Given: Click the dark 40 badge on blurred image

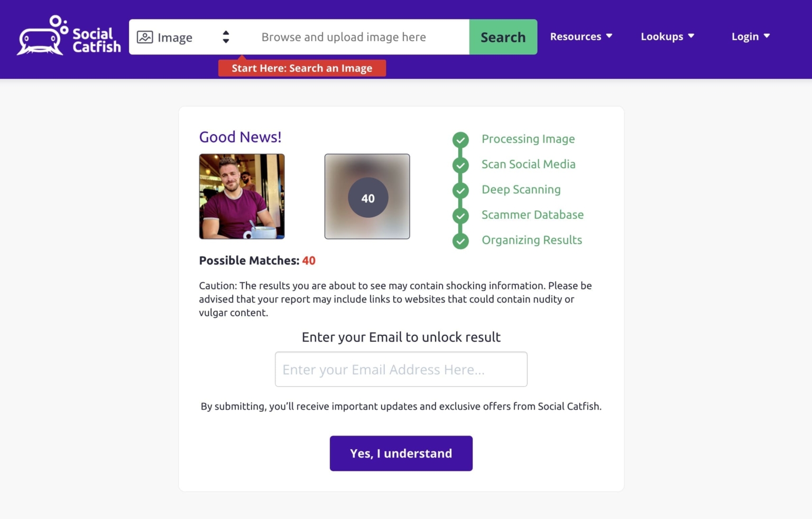Looking at the screenshot, I should 368,198.
